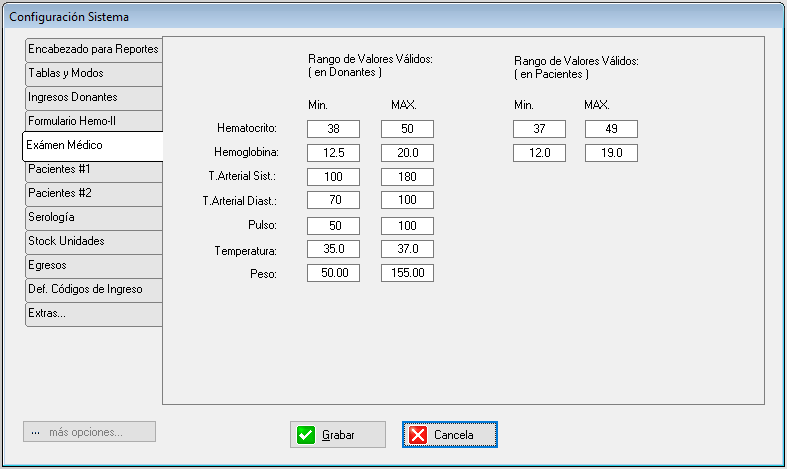This screenshot has width=787, height=469.
Task: Focus the T.Arterial Sist. maximum field
Action: [407, 177]
